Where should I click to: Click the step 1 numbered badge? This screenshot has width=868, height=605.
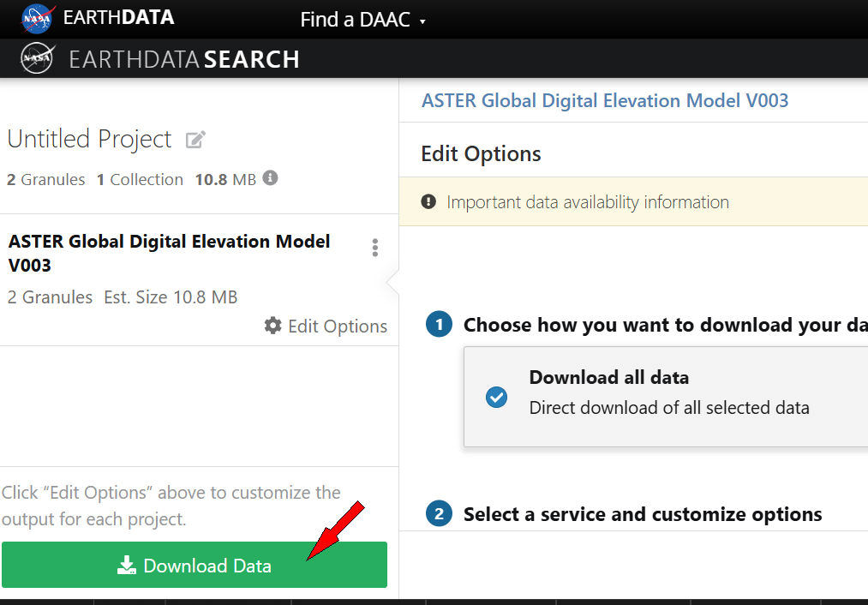[439, 325]
